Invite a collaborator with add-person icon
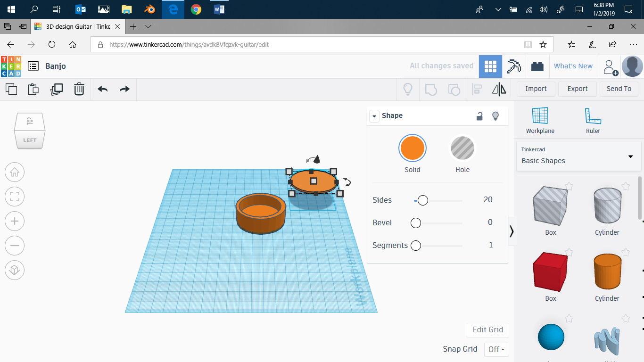This screenshot has height=362, width=644. (610, 67)
